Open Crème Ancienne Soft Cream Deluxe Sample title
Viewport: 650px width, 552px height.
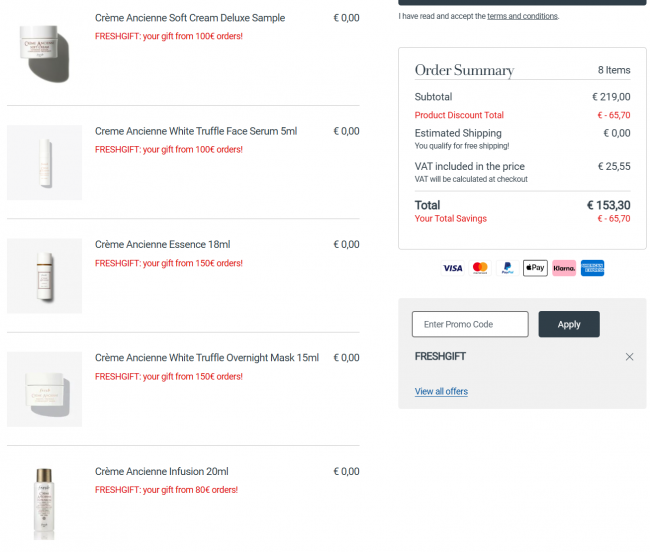pyautogui.click(x=190, y=18)
